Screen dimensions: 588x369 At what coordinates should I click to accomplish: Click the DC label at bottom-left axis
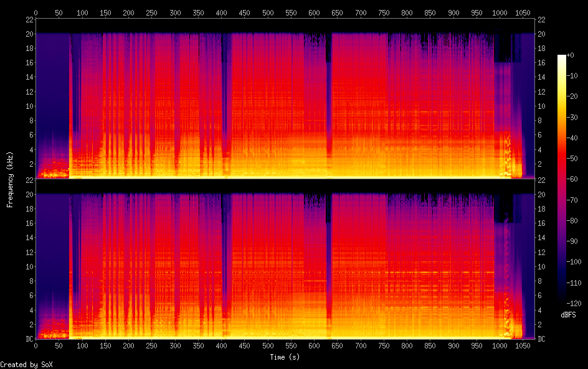pos(27,339)
